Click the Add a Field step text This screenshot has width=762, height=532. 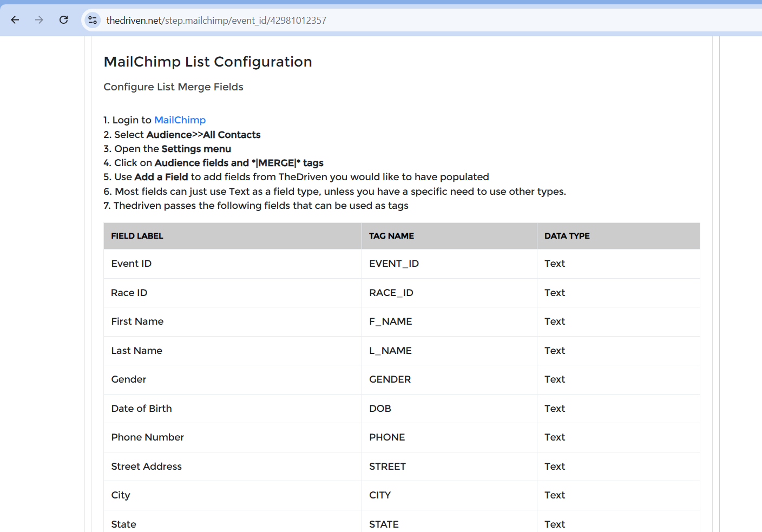pyautogui.click(x=161, y=177)
